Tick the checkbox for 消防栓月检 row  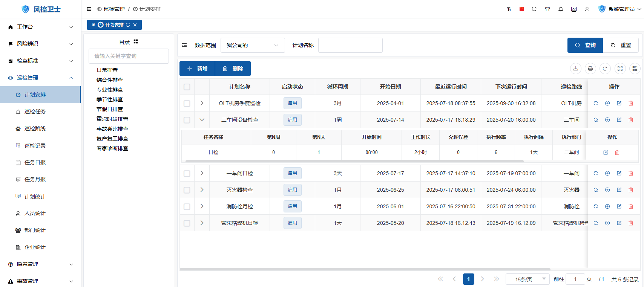(x=187, y=207)
